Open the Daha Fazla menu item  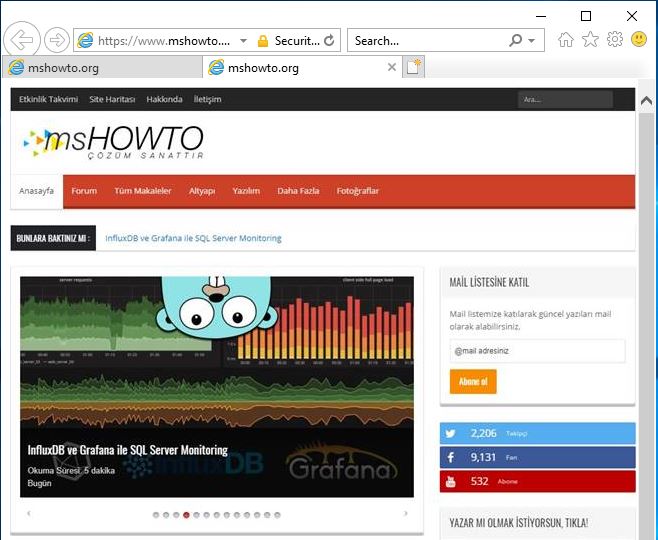tap(298, 191)
